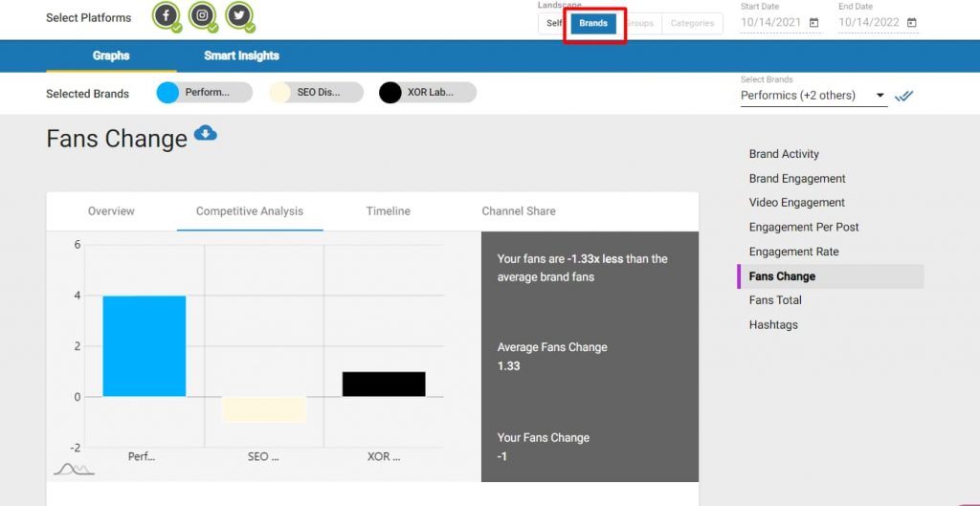Click the cream SEO brand color swatch
The width and height of the screenshot is (980, 506).
(x=280, y=93)
